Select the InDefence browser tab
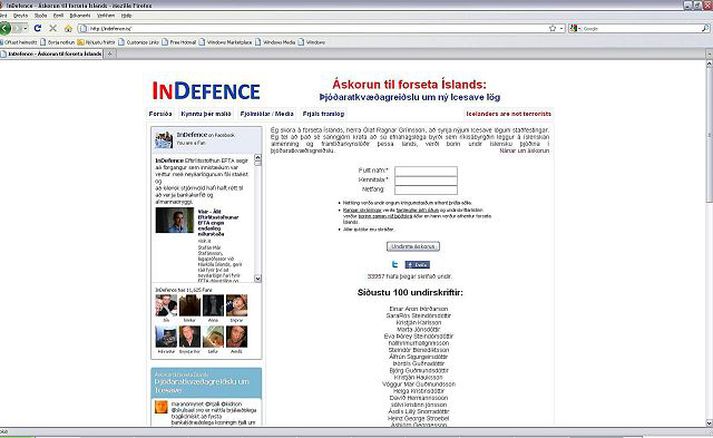The image size is (713, 438). pyautogui.click(x=51, y=54)
